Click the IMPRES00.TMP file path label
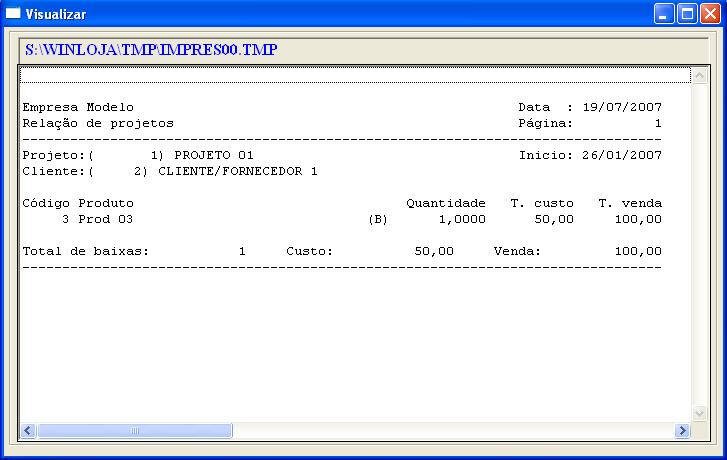The image size is (727, 460). [x=151, y=49]
